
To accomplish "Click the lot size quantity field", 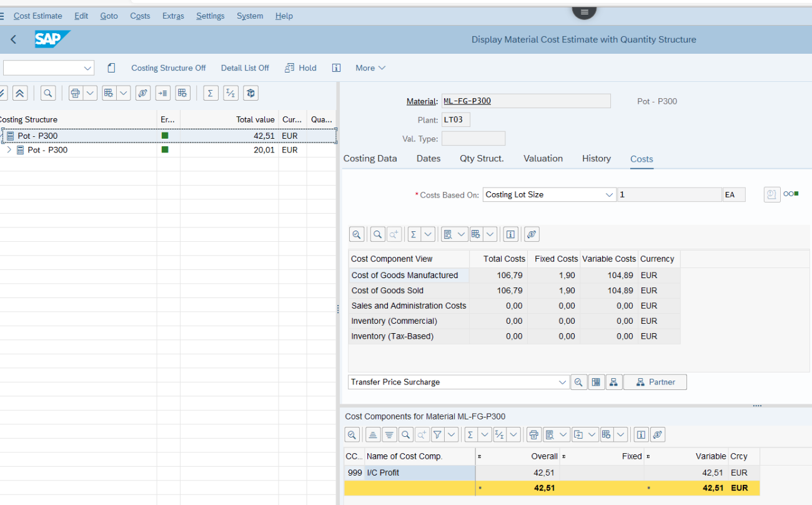I will (669, 194).
